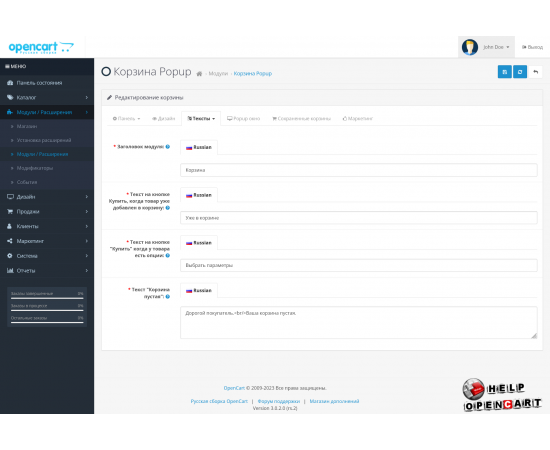Expand the Клиенты menu
The width and height of the screenshot is (550, 450).
tap(47, 226)
